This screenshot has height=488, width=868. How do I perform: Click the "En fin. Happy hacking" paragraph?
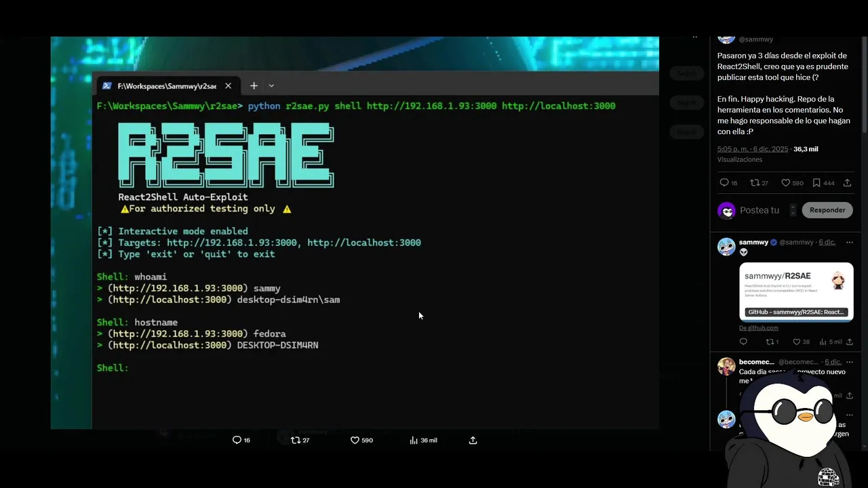(785, 115)
